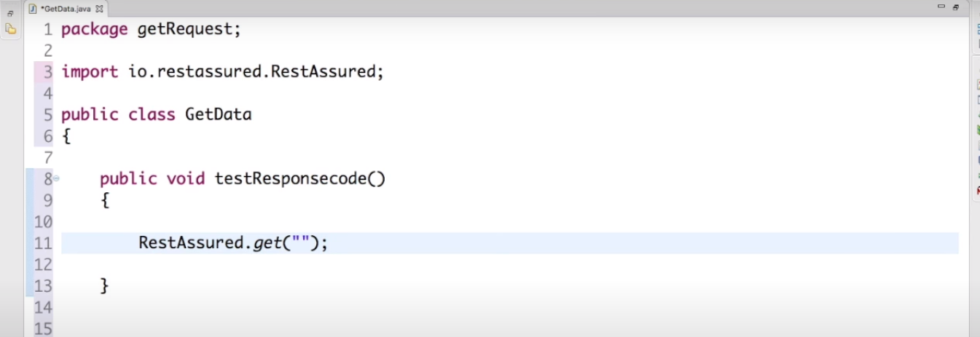
Task: Click the GetData class name
Action: 218,114
